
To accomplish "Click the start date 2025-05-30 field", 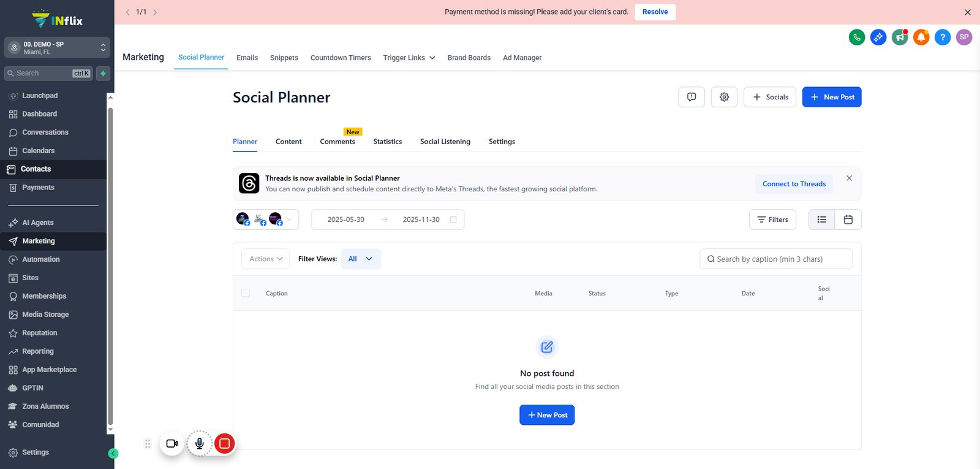I will 346,219.
